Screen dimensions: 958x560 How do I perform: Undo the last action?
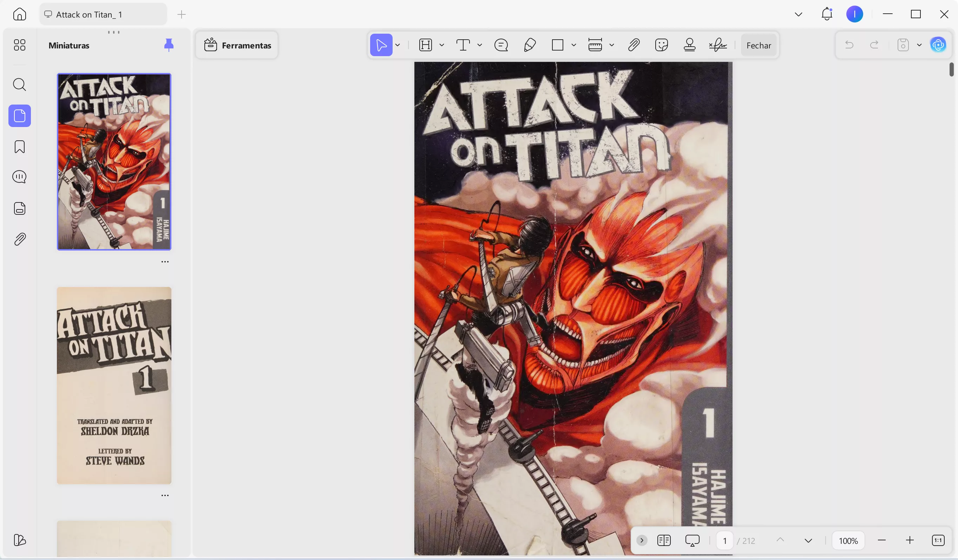click(x=849, y=45)
